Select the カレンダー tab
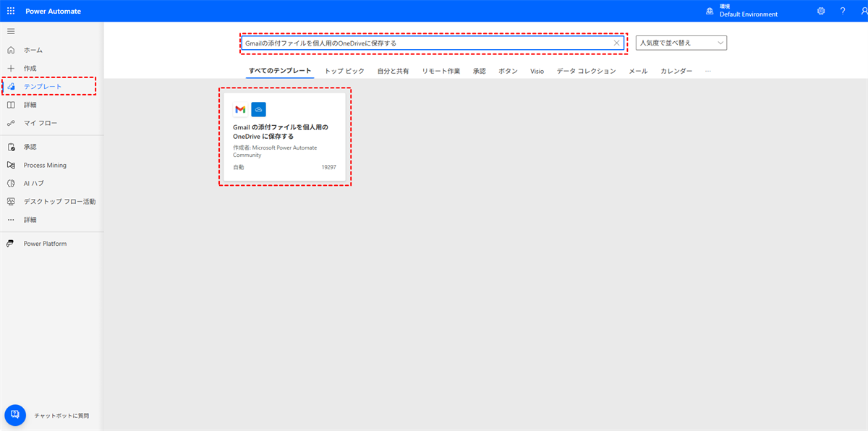868x431 pixels. pos(676,71)
